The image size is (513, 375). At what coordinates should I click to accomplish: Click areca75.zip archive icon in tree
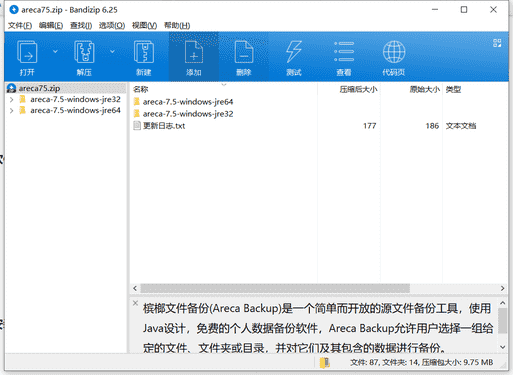pyautogui.click(x=12, y=88)
